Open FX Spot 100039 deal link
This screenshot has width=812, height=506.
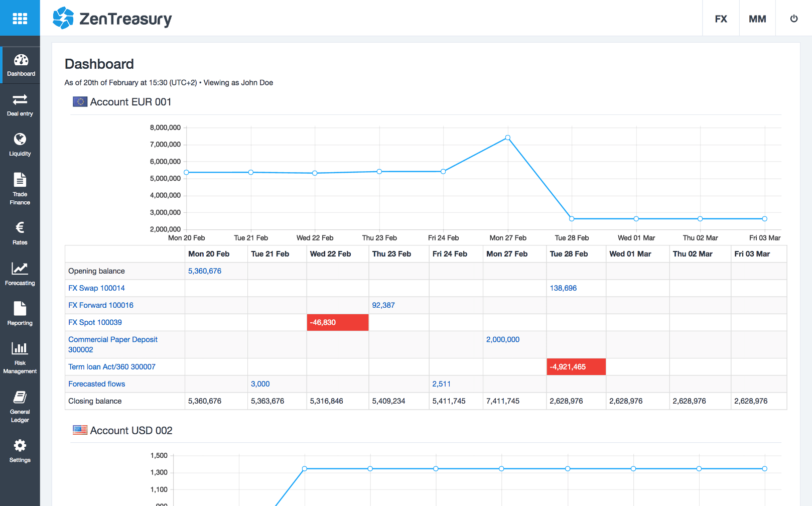tap(95, 322)
